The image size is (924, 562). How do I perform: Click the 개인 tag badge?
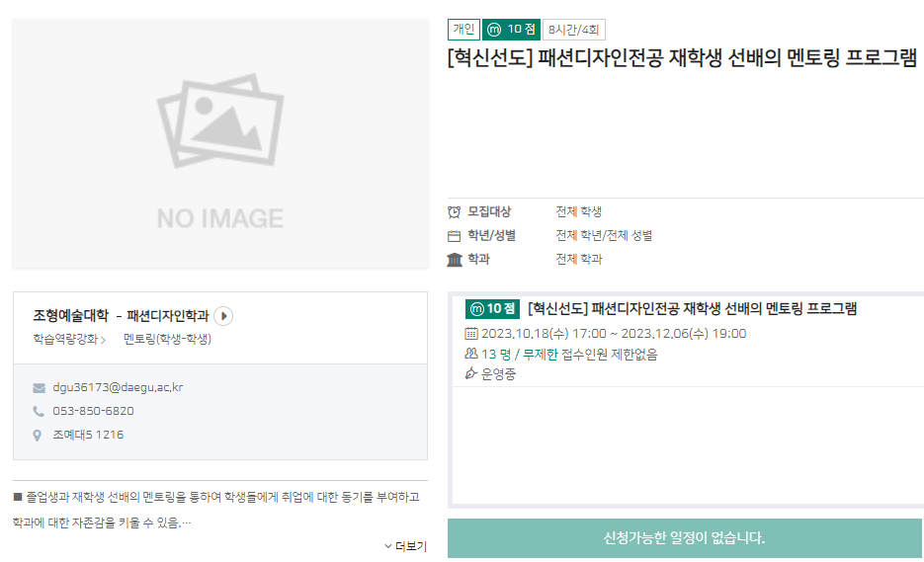[463, 30]
